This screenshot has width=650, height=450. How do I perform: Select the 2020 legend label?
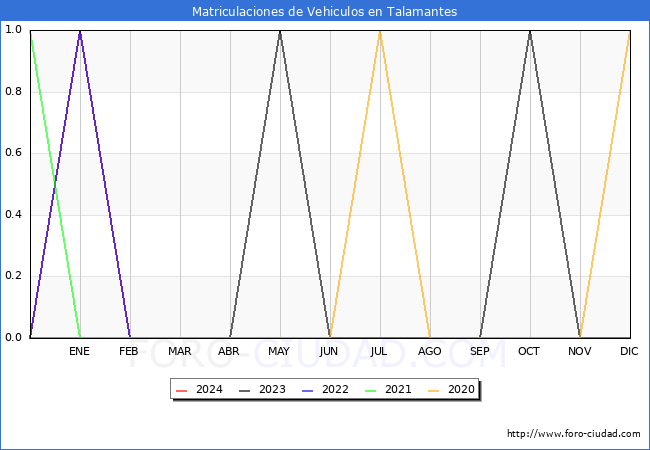coord(461,390)
